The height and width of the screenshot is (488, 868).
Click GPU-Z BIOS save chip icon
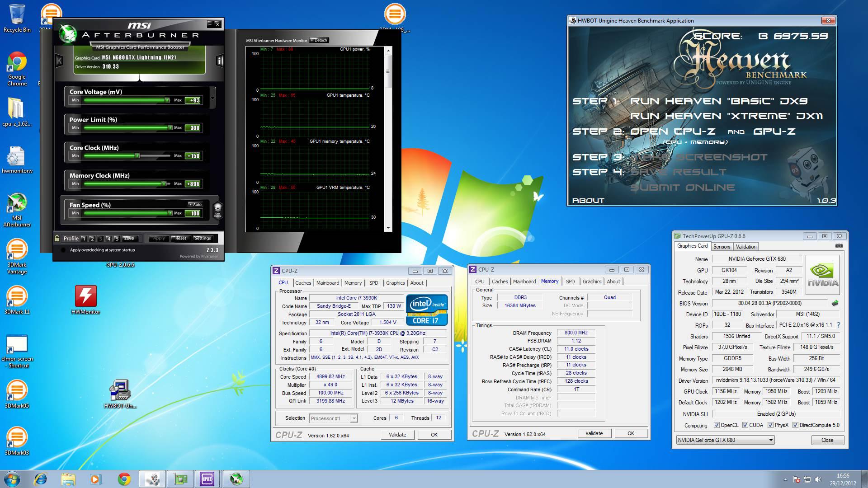coord(835,303)
